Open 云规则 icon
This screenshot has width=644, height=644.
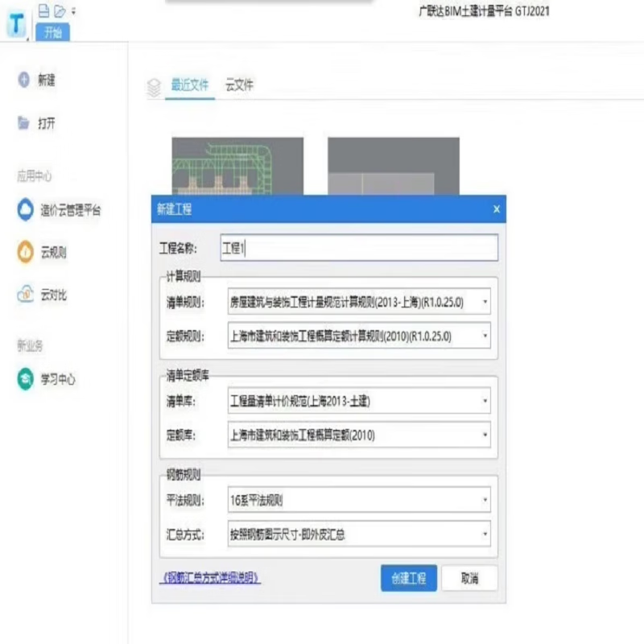click(x=26, y=252)
